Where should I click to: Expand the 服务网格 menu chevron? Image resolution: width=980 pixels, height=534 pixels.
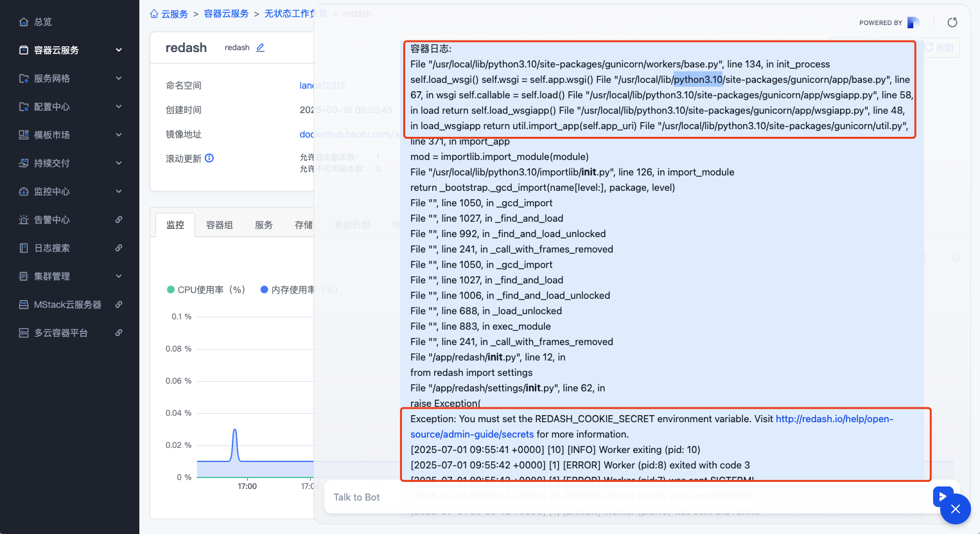[119, 78]
